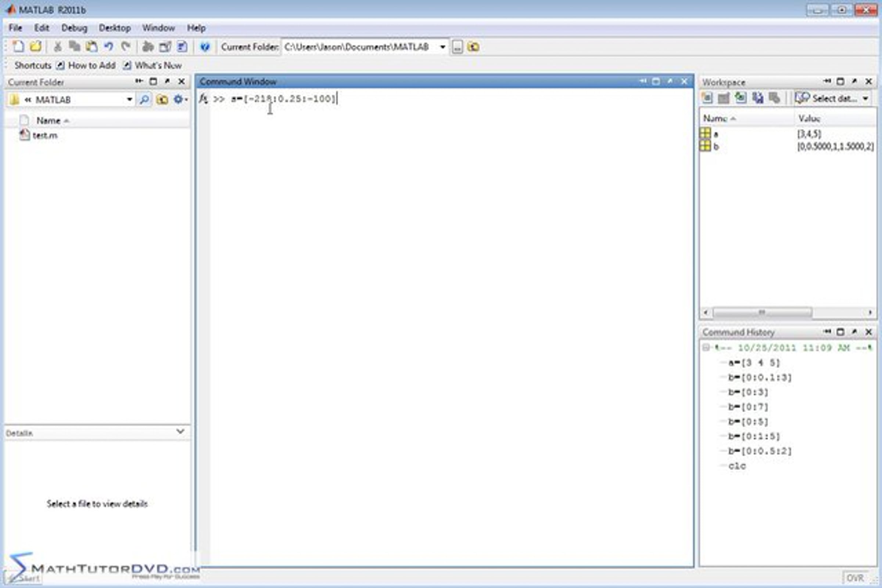Screen dimensions: 882x588
Task: Open the MATLAB folder dropdown in Current Folder
Action: 129,100
